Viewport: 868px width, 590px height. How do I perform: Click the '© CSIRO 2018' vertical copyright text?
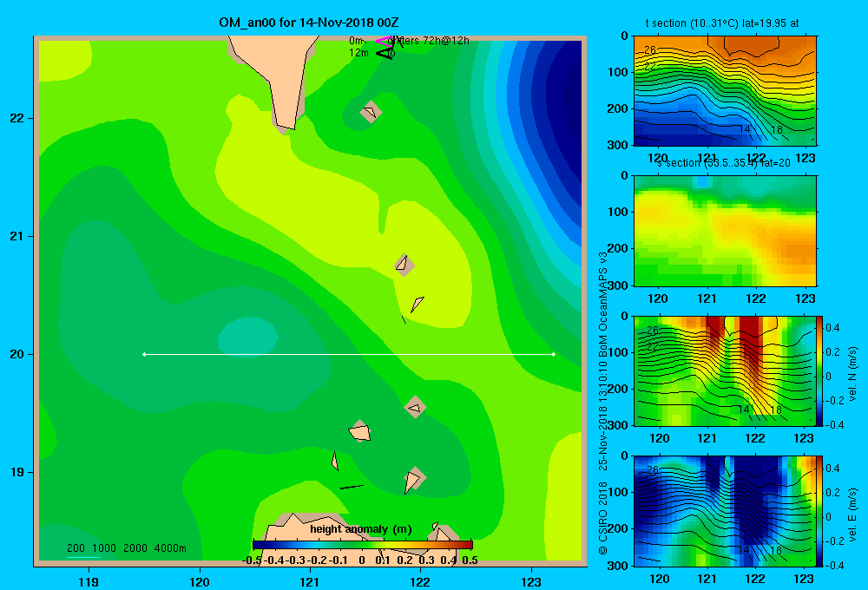[603, 518]
